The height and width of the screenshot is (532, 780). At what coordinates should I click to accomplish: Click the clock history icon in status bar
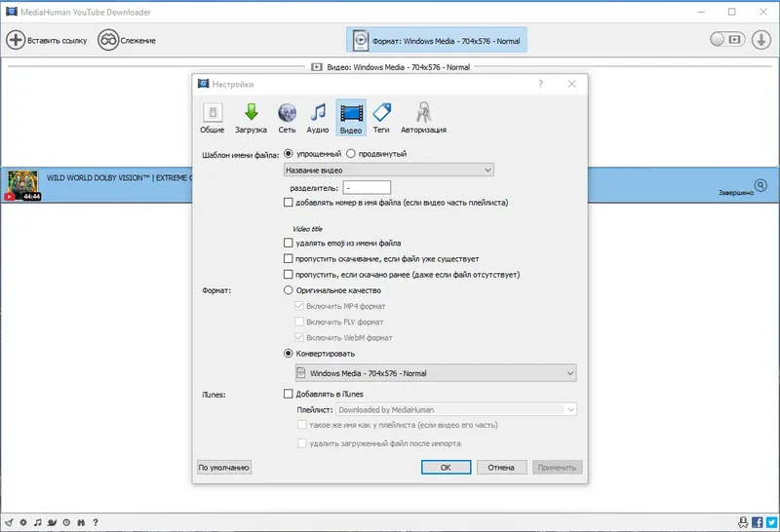click(x=66, y=522)
